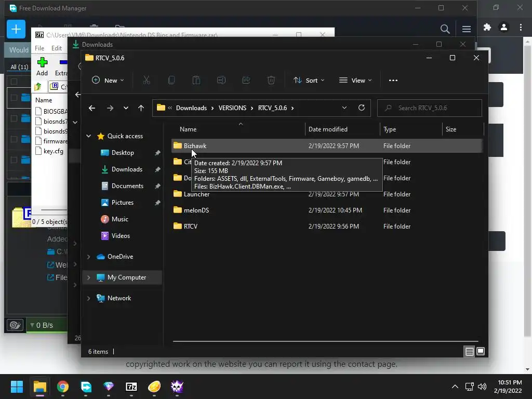Tick the first download row checkbox
Image resolution: width=532 pixels, height=399 pixels.
[x=14, y=98]
